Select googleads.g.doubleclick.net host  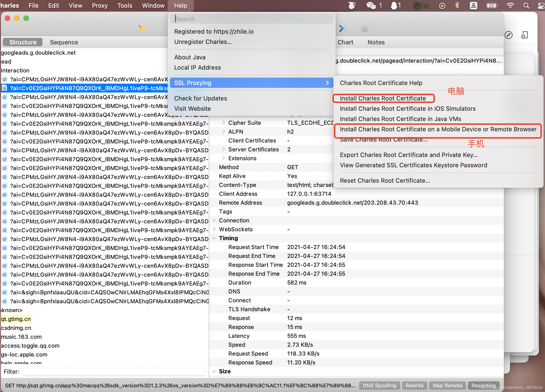coord(38,53)
